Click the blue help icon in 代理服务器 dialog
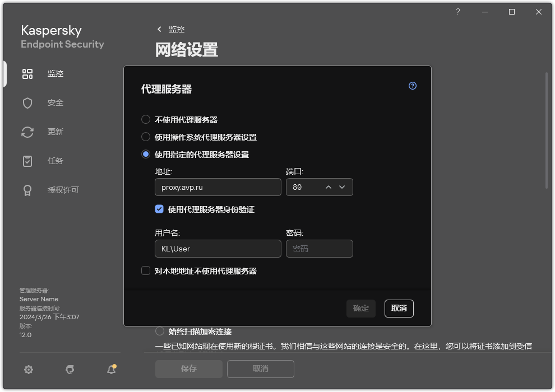 [x=412, y=86]
